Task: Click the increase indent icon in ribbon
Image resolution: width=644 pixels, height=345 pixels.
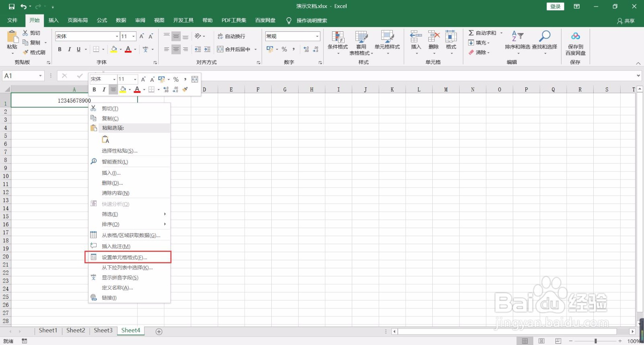Action: pyautogui.click(x=207, y=49)
